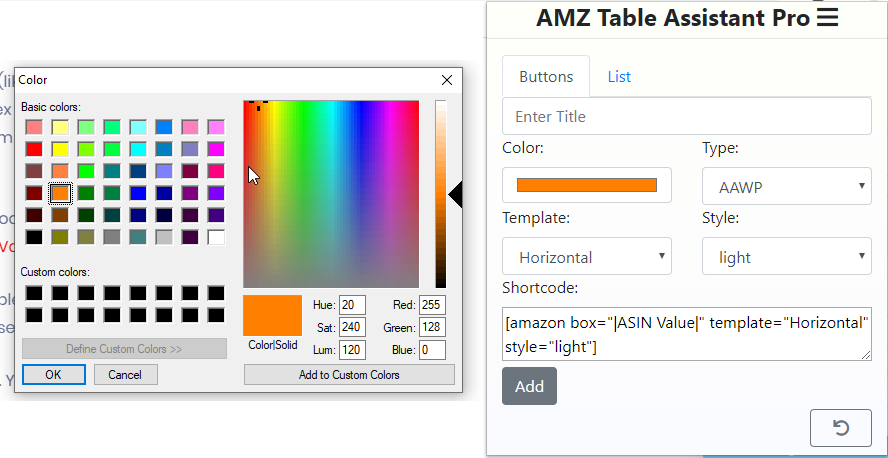Click the Add button
This screenshot has width=888, height=458.
tap(529, 386)
